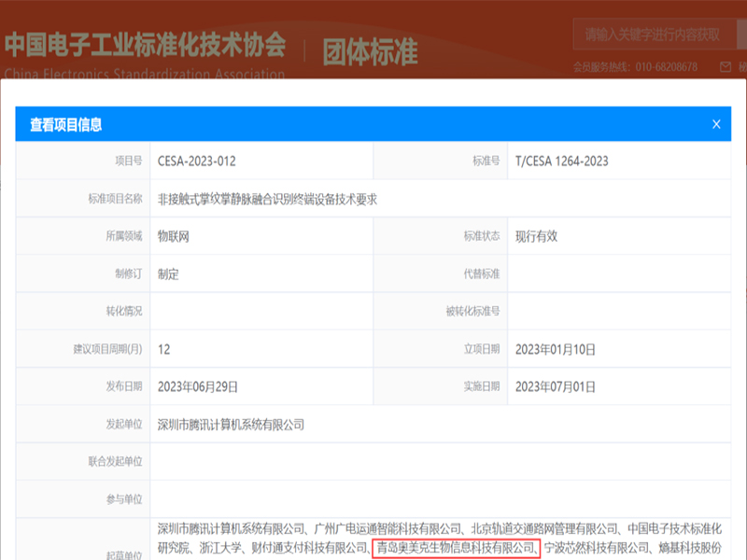Click the mail envelope icon in header

(726, 67)
